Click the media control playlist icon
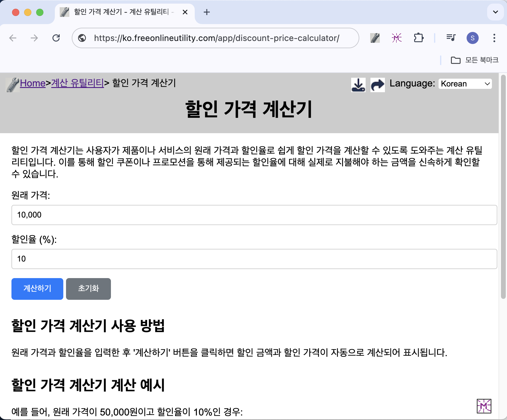The width and height of the screenshot is (507, 420). point(451,38)
